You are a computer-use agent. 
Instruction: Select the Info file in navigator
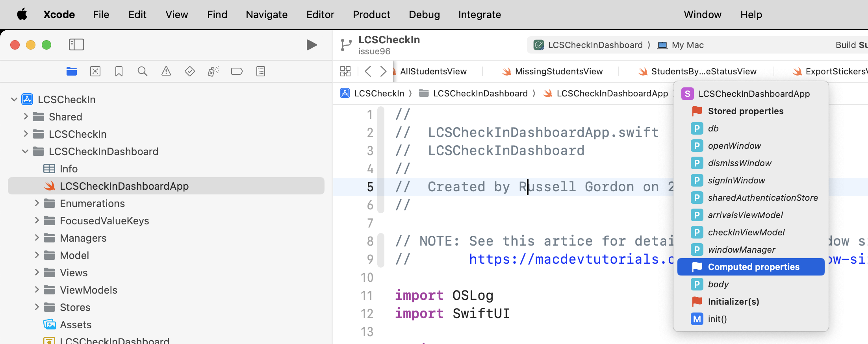click(69, 169)
